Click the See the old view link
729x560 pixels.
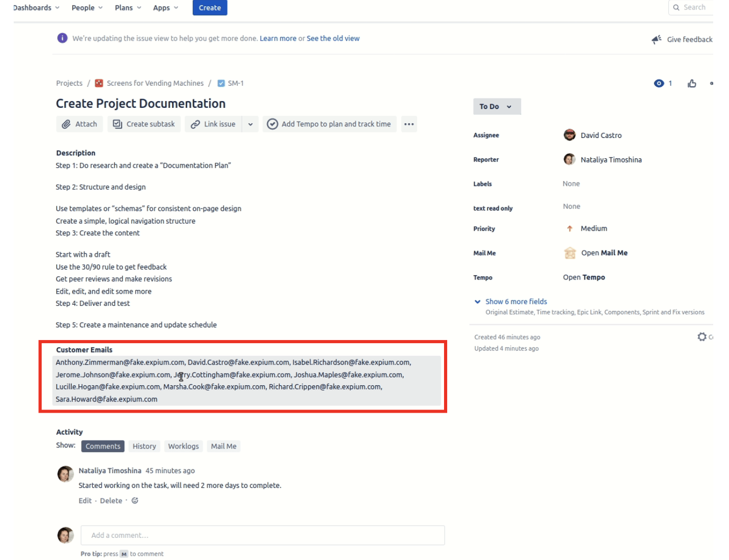pos(333,38)
